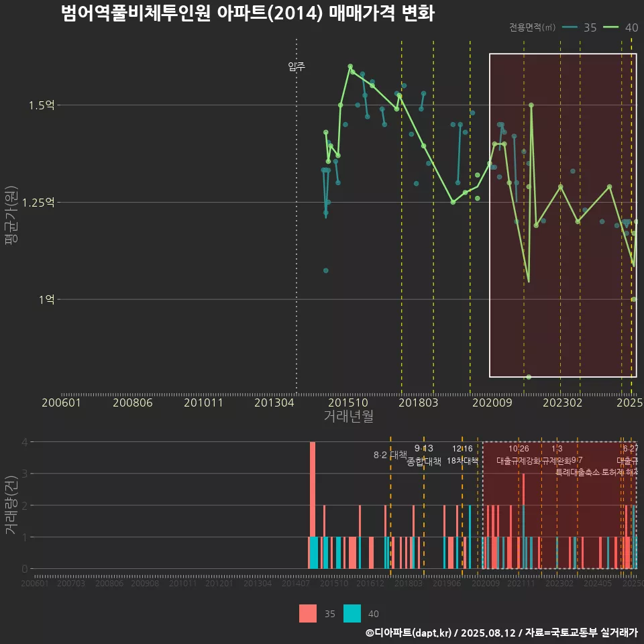Click 201304 on the price chart x-axis
The height and width of the screenshot is (644, 644).
click(x=274, y=402)
